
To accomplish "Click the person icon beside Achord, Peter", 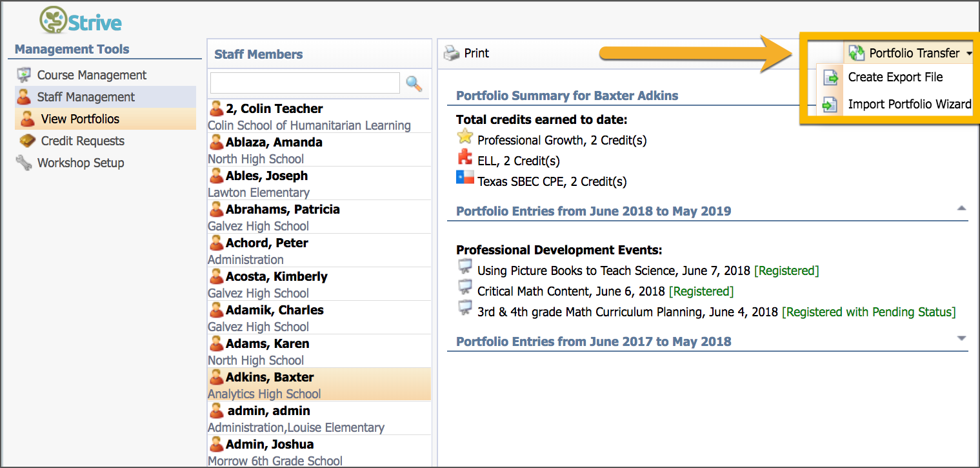I will (x=217, y=243).
